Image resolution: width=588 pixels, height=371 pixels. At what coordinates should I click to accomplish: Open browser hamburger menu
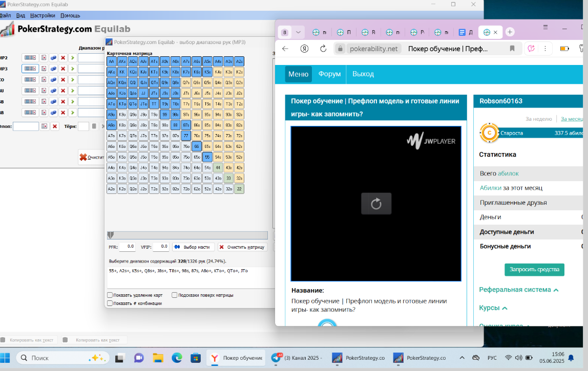click(x=545, y=27)
